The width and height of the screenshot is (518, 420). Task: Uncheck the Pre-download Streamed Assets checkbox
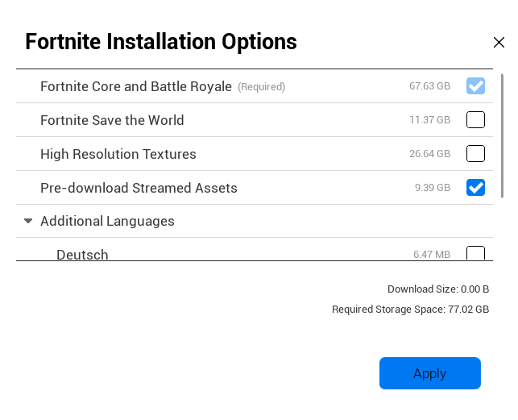475,188
